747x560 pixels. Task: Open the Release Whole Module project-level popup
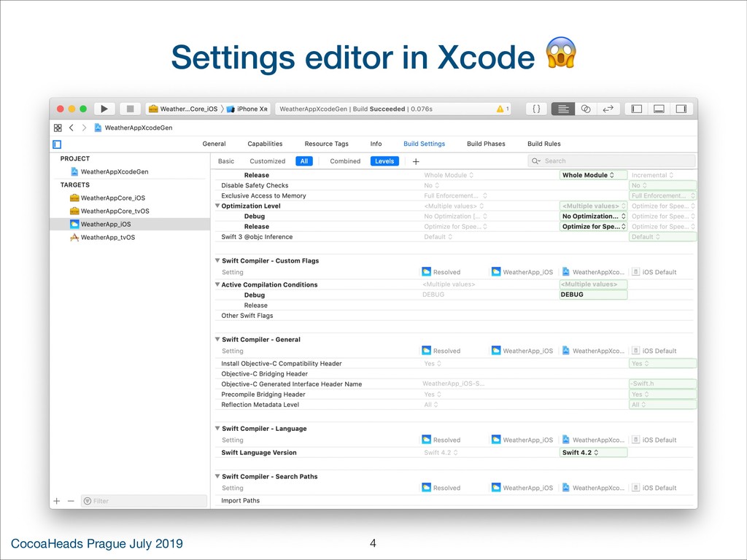(x=593, y=175)
